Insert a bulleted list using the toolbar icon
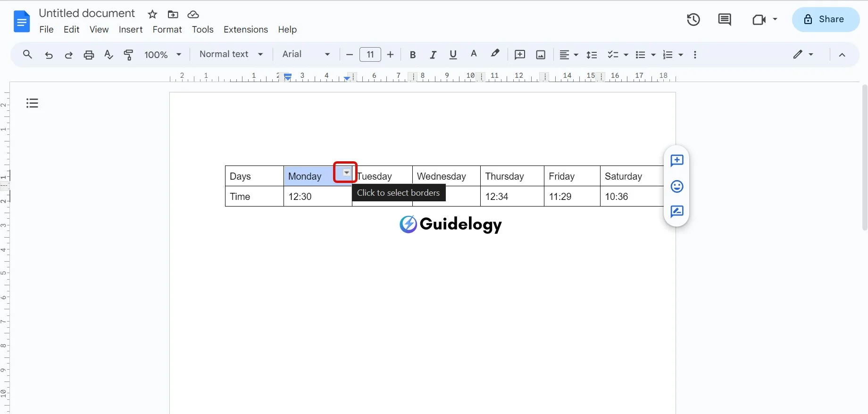The height and width of the screenshot is (414, 868). tap(640, 55)
